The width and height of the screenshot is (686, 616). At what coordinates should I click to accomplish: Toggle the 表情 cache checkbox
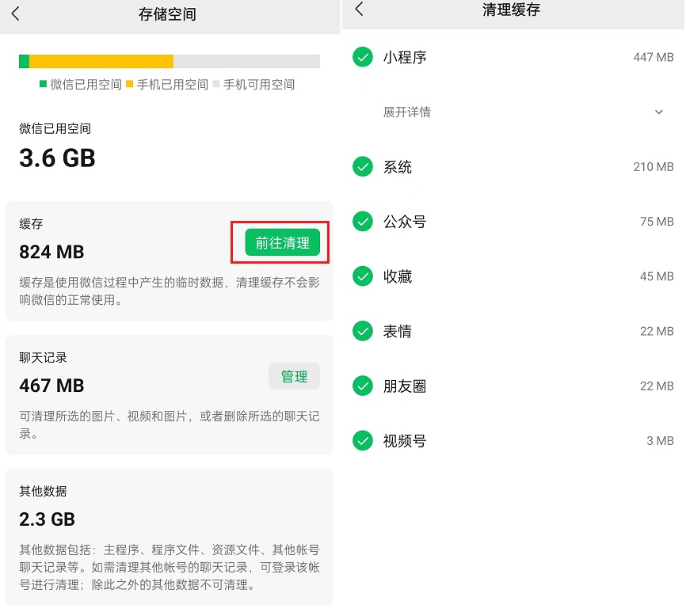363,331
